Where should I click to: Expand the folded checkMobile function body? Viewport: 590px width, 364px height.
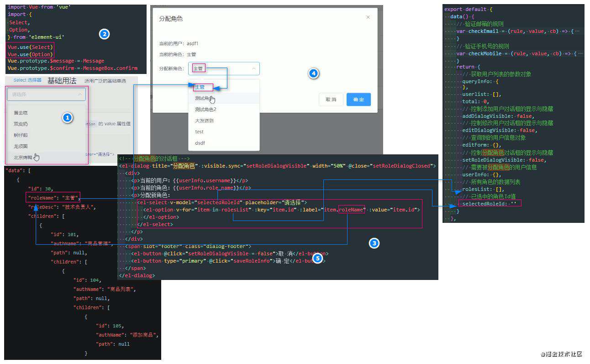pos(580,53)
